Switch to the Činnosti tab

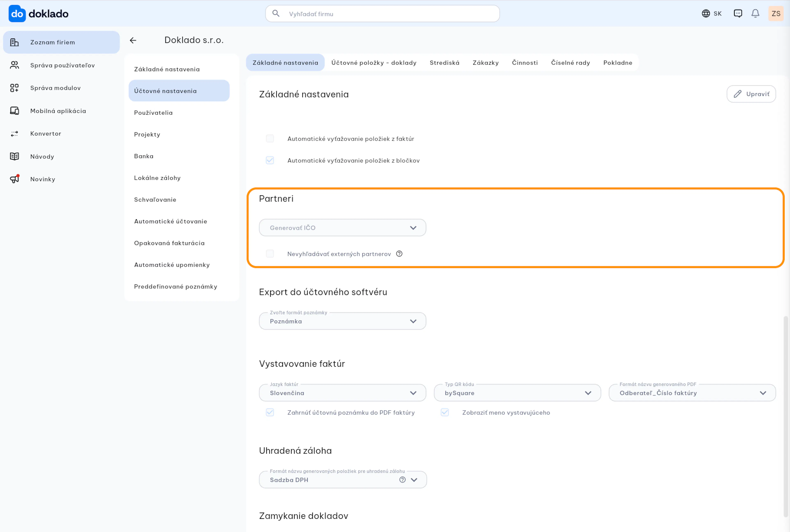[x=525, y=63]
